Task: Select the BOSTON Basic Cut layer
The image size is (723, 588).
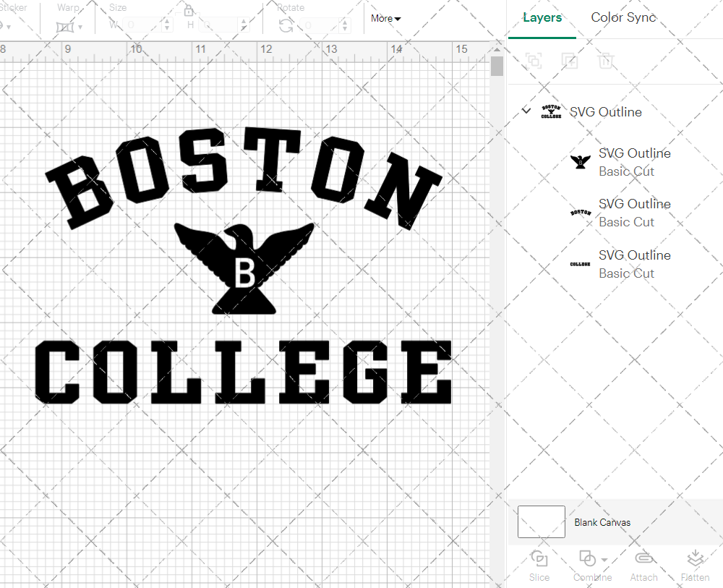Action: (x=633, y=213)
